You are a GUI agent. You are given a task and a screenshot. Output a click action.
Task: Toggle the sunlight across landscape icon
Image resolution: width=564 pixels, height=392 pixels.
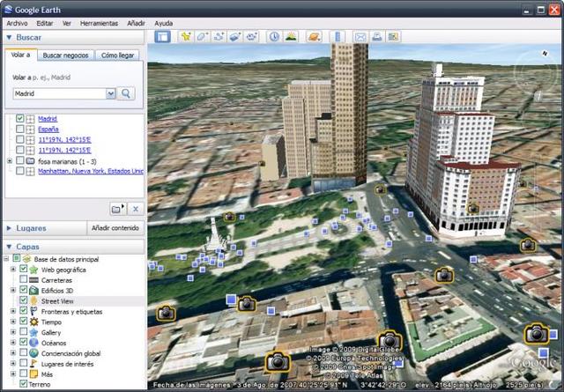pyautogui.click(x=291, y=37)
